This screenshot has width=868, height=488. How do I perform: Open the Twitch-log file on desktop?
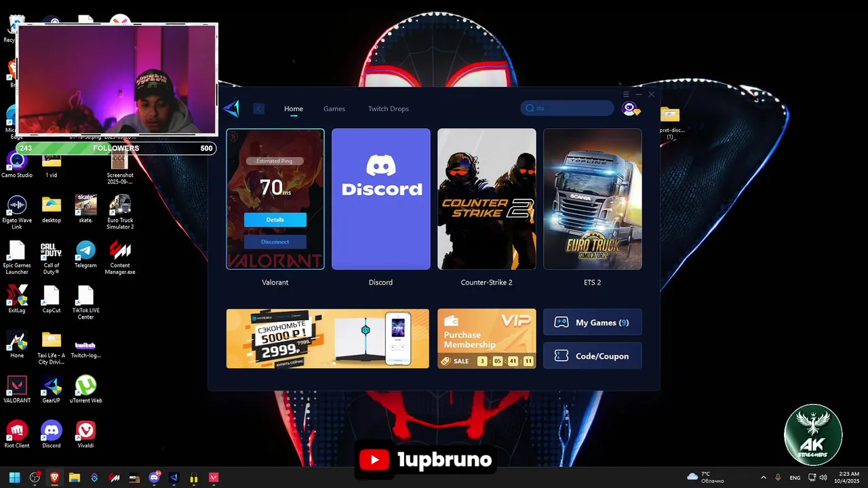click(x=85, y=348)
